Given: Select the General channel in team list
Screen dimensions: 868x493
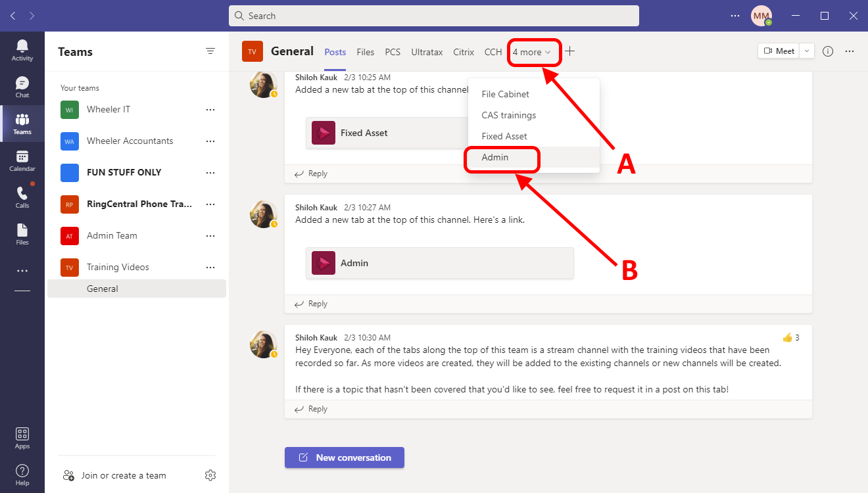Looking at the screenshot, I should pos(137,289).
